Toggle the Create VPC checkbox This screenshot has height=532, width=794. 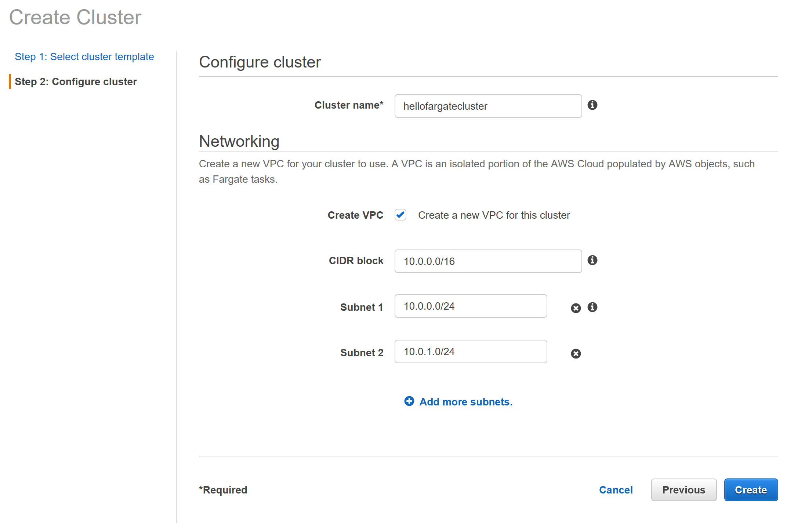point(400,215)
